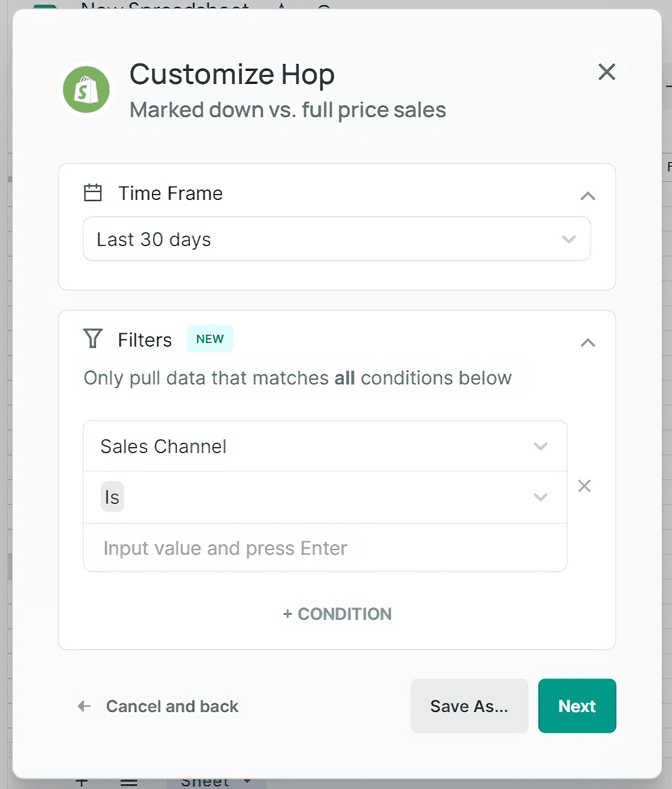Click the add sheet plus icon

[82, 783]
